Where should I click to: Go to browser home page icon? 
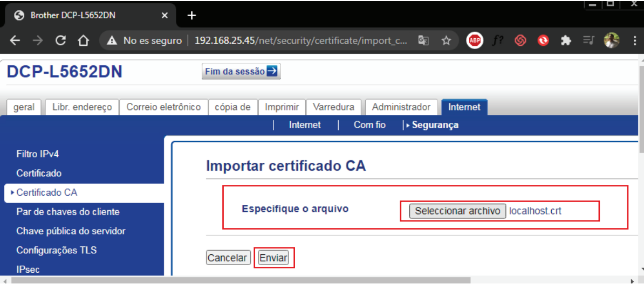coord(83,40)
